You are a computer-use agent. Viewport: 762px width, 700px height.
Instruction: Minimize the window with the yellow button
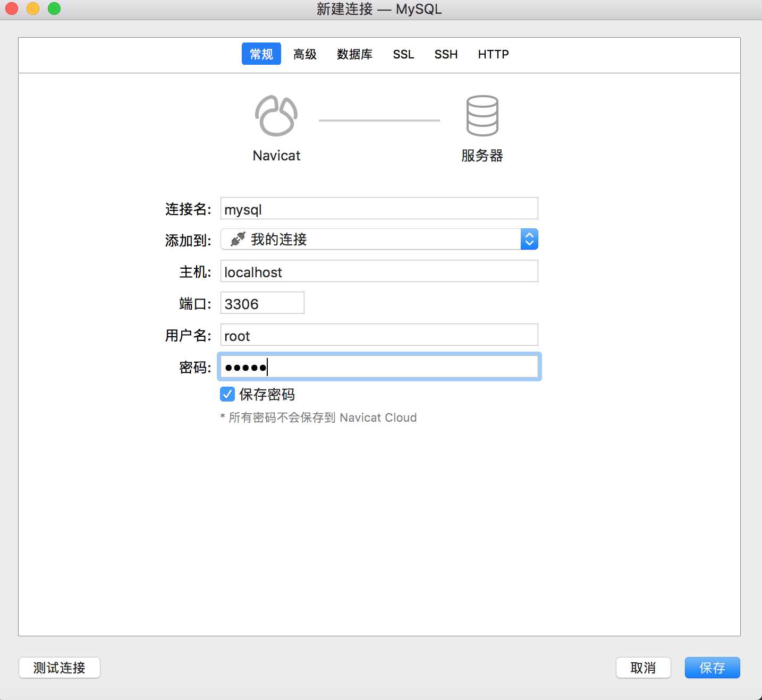(33, 8)
